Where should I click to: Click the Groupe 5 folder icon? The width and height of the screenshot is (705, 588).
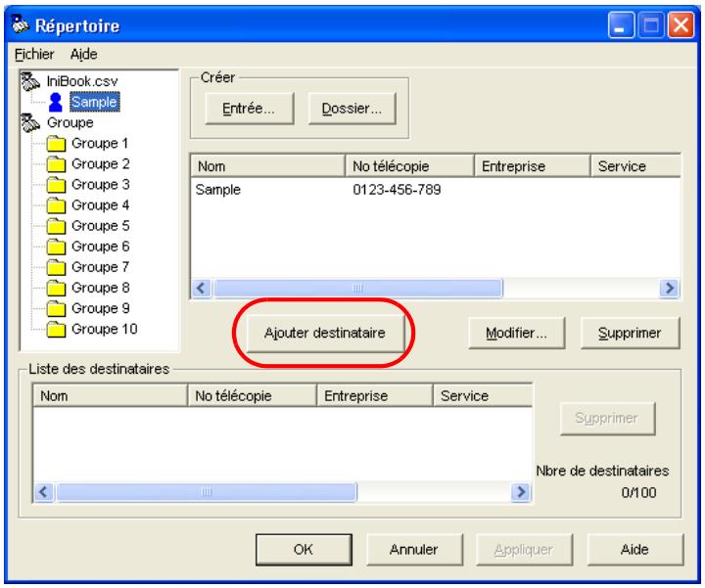[56, 226]
